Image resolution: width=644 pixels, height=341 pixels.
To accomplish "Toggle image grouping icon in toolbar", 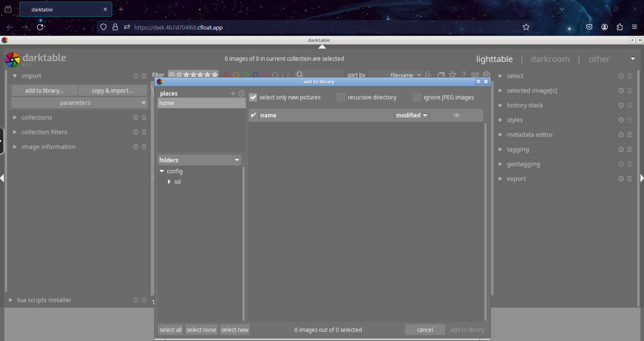I will [441, 74].
